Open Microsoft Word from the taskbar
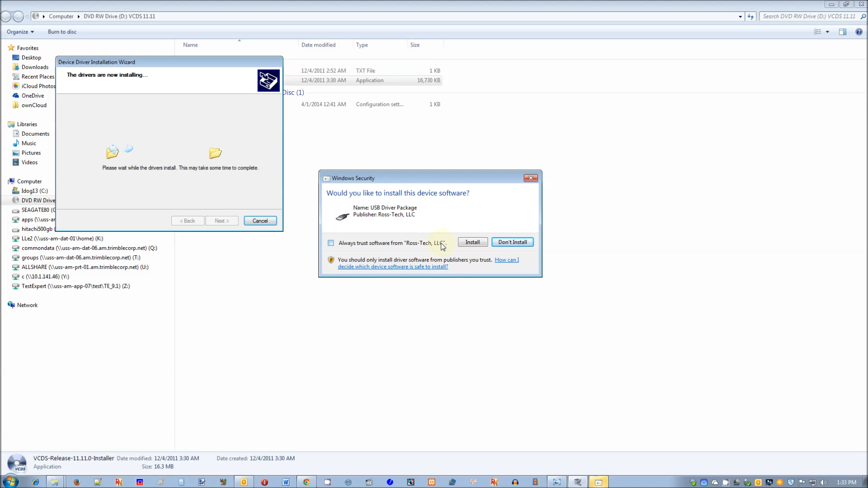Image resolution: width=868 pixels, height=488 pixels. (x=286, y=482)
